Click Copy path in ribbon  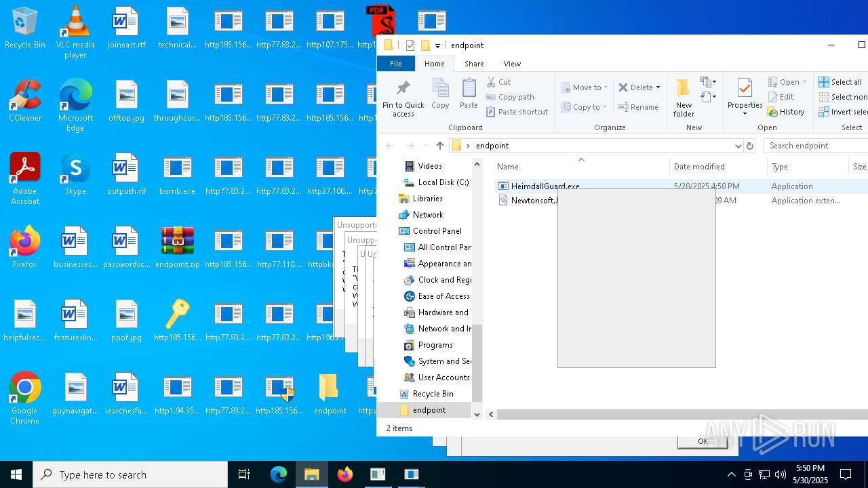click(x=510, y=97)
